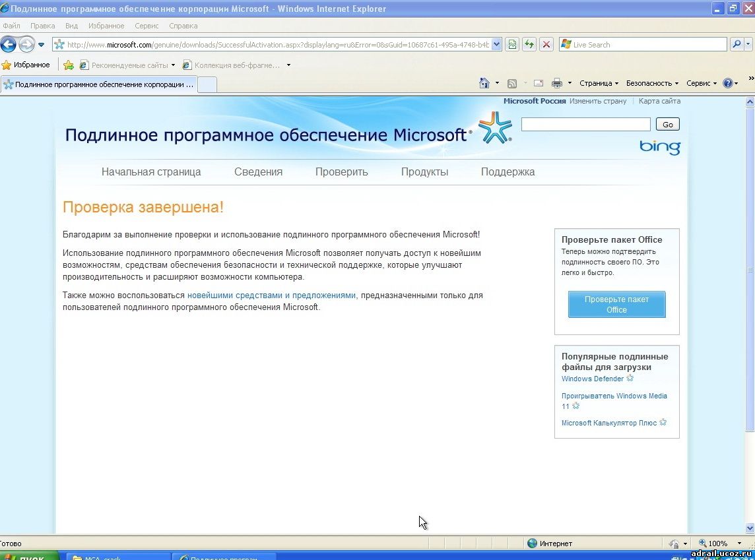Click the vertical scrollbar up arrow
Screen dimensions: 755x560
(x=750, y=102)
